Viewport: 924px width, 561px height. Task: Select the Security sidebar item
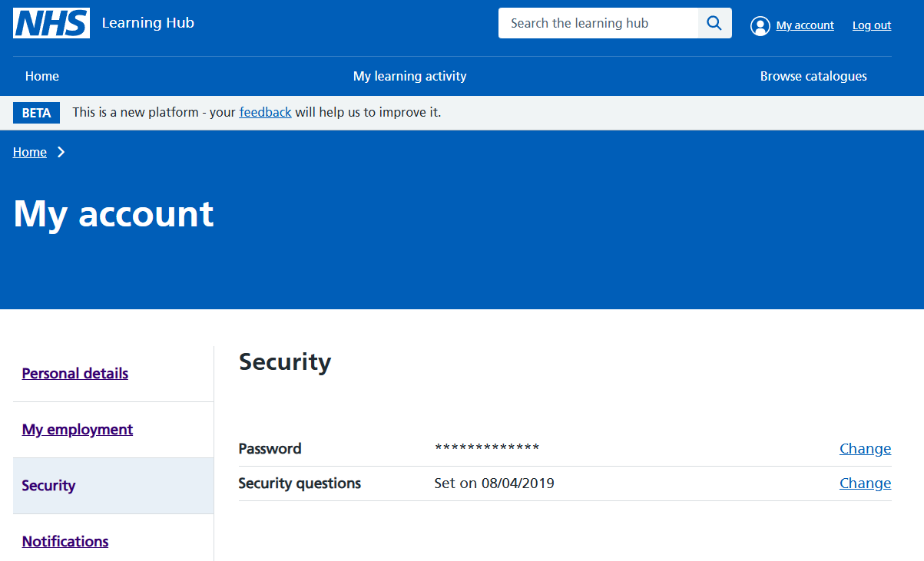49,486
